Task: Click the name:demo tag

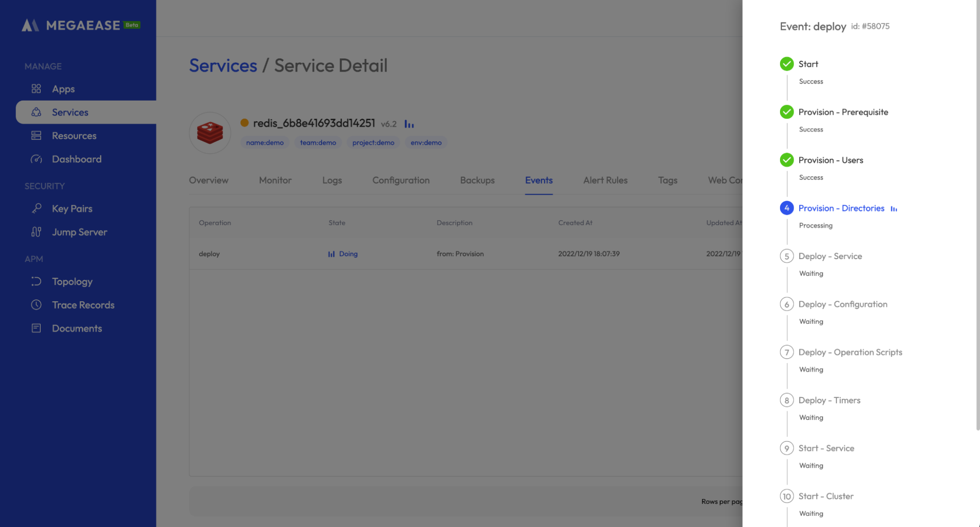Action: (265, 143)
